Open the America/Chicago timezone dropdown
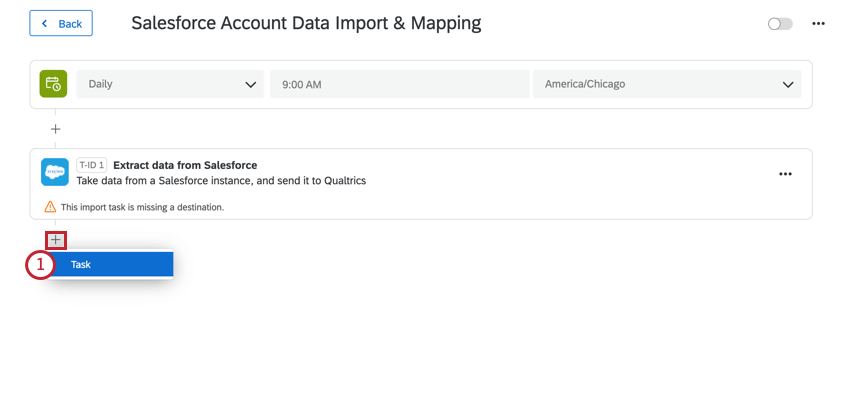Screen dimensions: 850x393 tap(667, 84)
